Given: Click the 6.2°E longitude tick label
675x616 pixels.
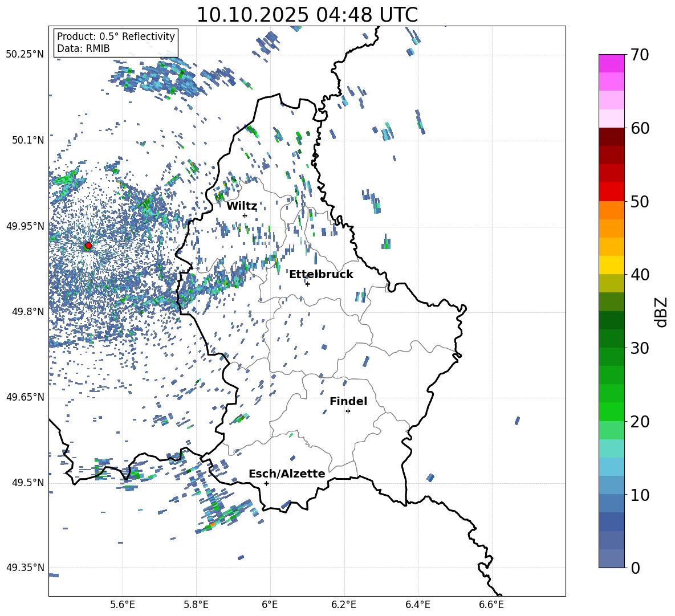Looking at the screenshot, I should (344, 604).
